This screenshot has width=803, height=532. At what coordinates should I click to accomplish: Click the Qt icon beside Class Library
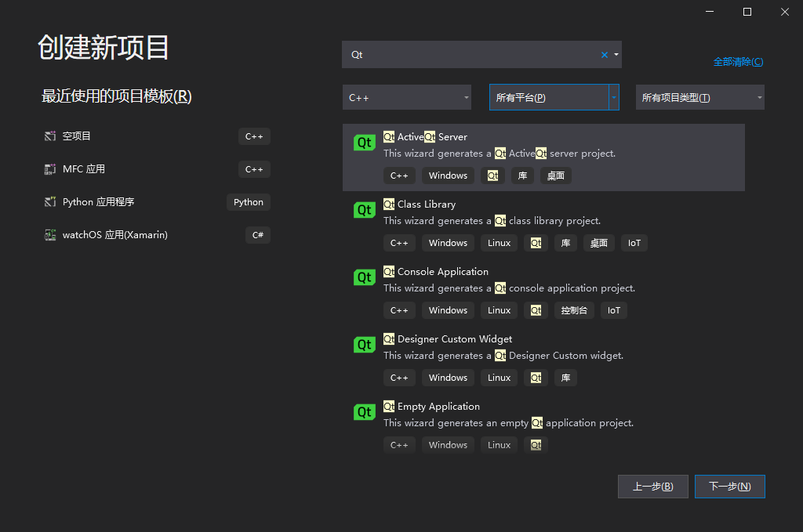tap(364, 210)
